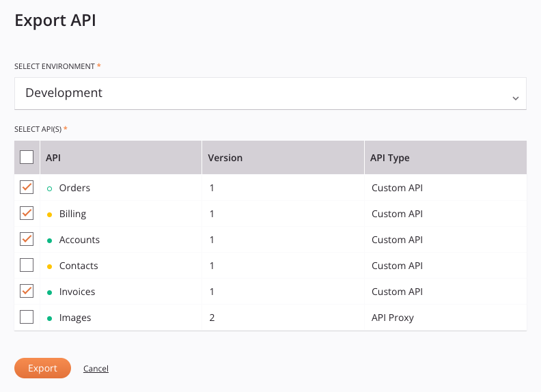Click version 1 in the Billing row

(212, 214)
